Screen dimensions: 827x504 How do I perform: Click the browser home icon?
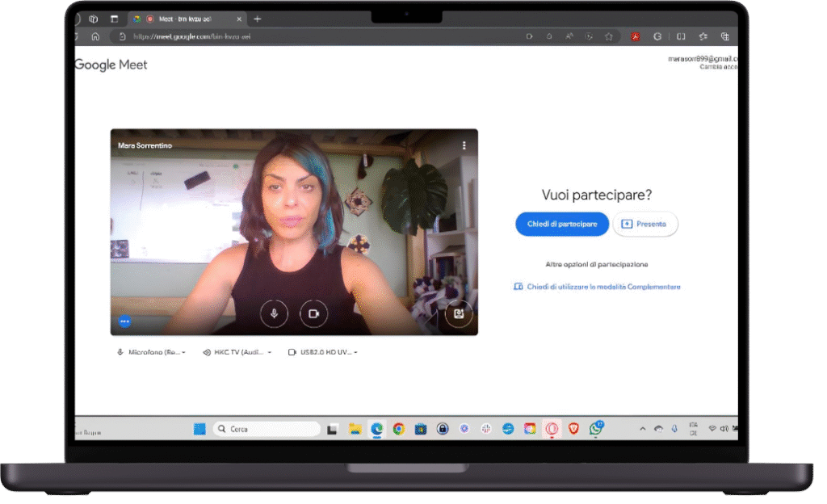96,36
